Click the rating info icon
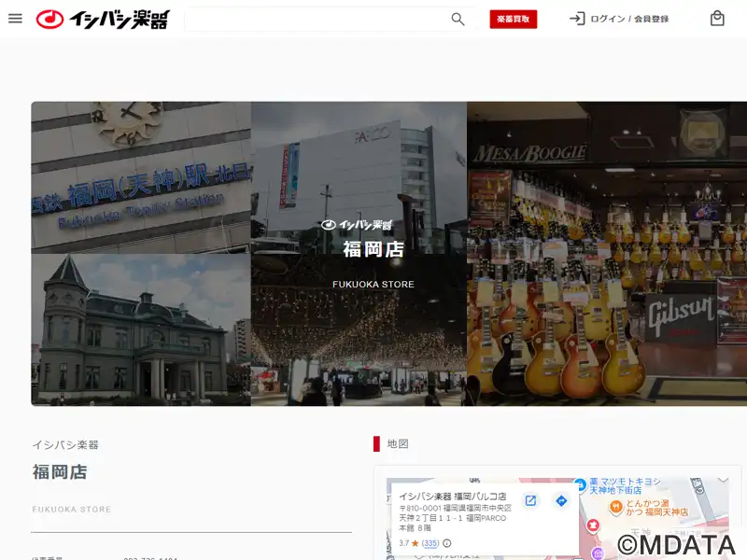The width and height of the screenshot is (747, 560). click(x=447, y=543)
